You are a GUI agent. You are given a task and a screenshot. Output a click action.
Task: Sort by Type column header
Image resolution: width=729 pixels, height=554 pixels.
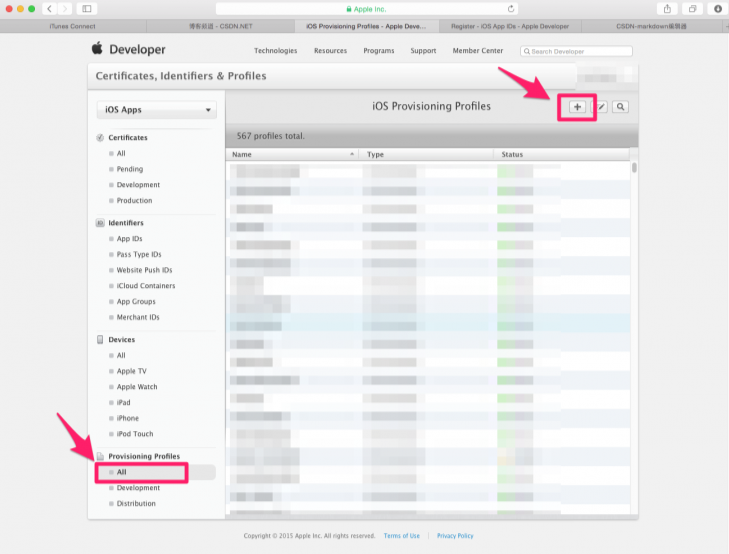coord(426,154)
